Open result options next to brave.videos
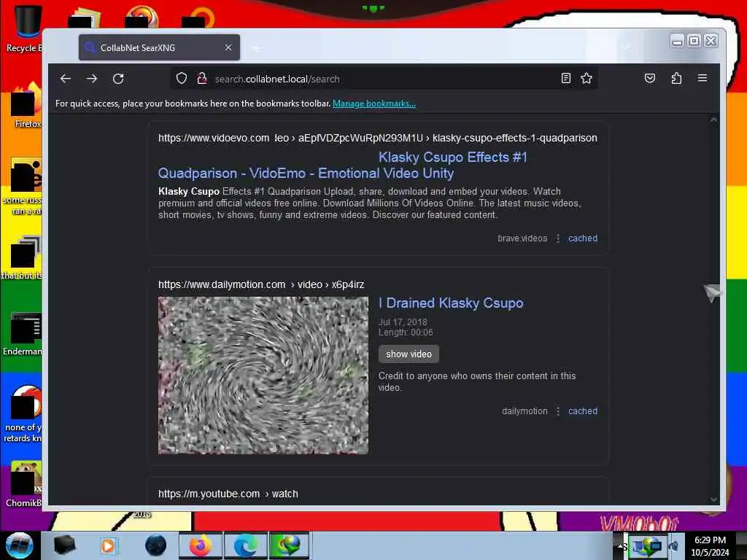This screenshot has height=560, width=747. pos(558,238)
